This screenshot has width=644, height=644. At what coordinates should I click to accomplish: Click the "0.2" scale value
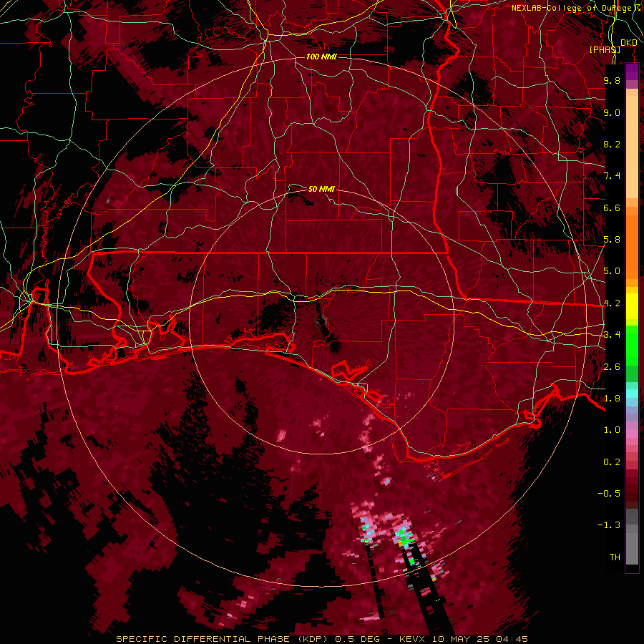[x=612, y=462]
